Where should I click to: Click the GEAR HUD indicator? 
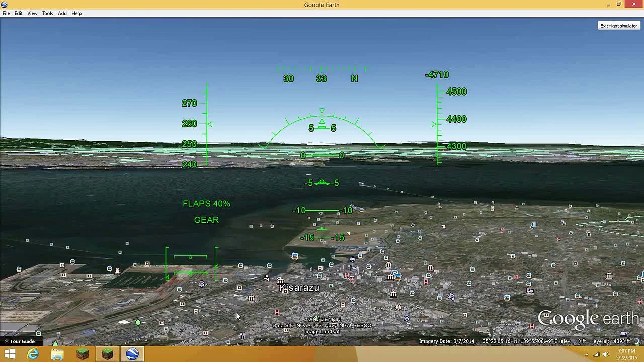206,220
